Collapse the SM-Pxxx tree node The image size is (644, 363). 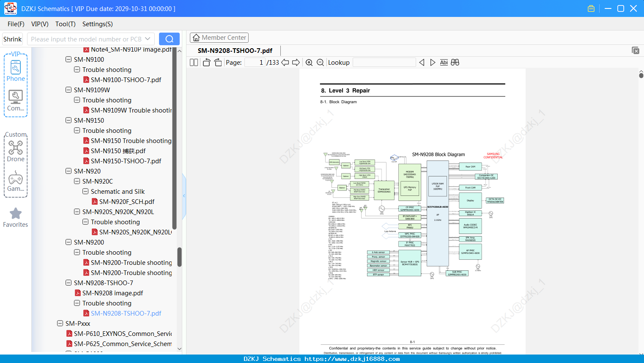[60, 323]
